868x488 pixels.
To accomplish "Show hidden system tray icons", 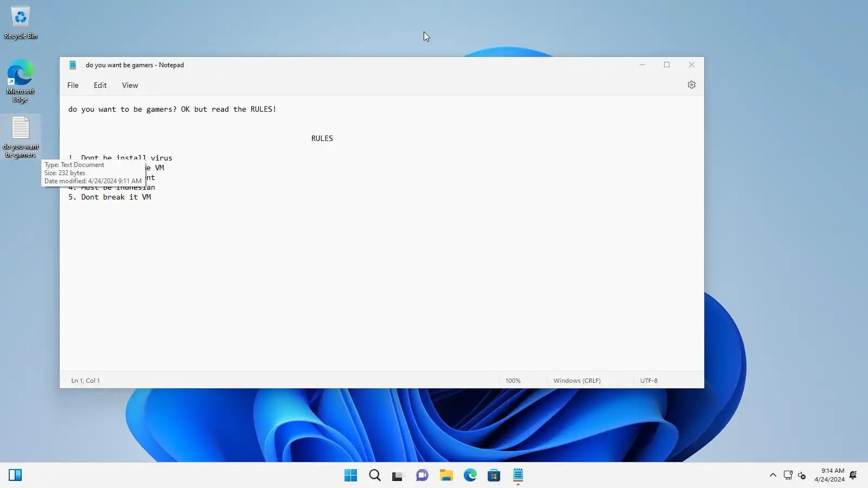I will pos(773,476).
